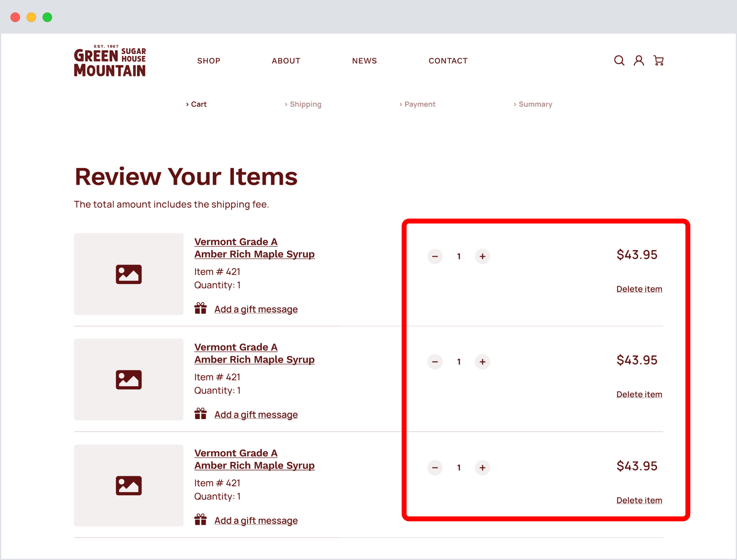Navigate to CONTACT page
The width and height of the screenshot is (737, 560).
pos(448,61)
